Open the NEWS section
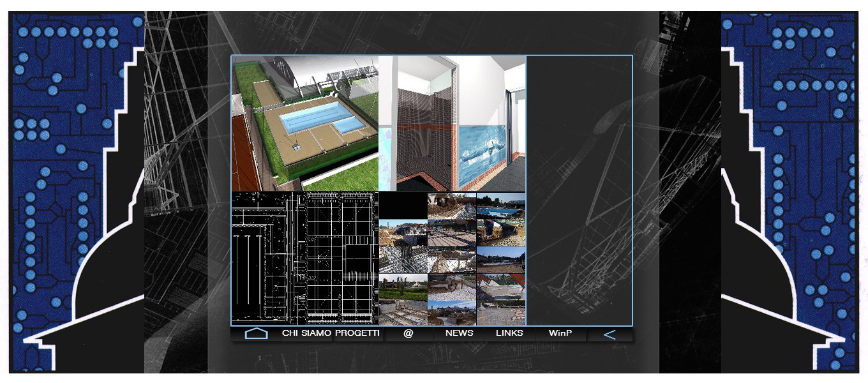This screenshot has width=868, height=383. (460, 333)
